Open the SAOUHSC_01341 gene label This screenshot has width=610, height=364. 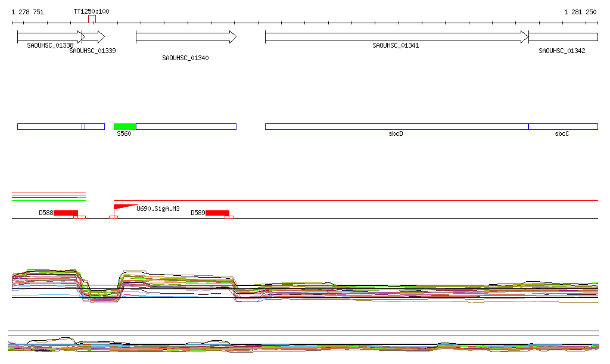(396, 46)
